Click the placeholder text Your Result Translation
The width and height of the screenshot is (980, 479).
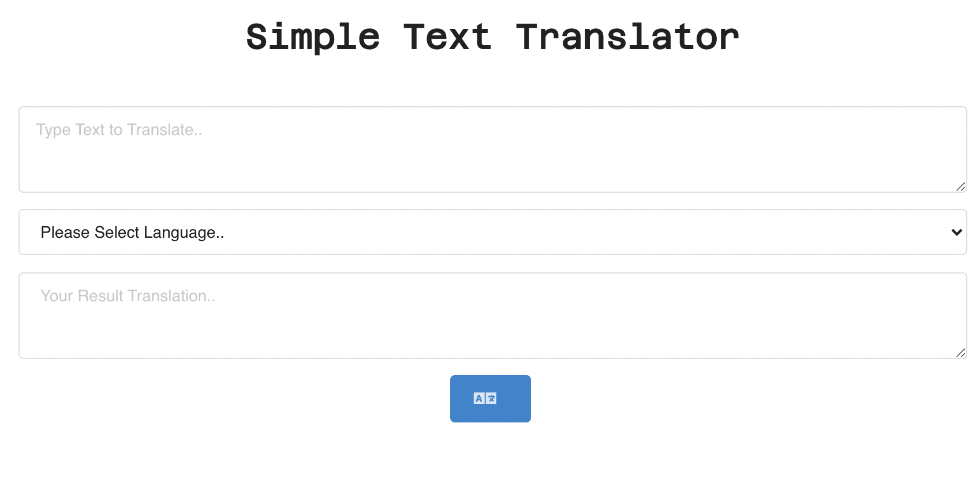click(128, 296)
